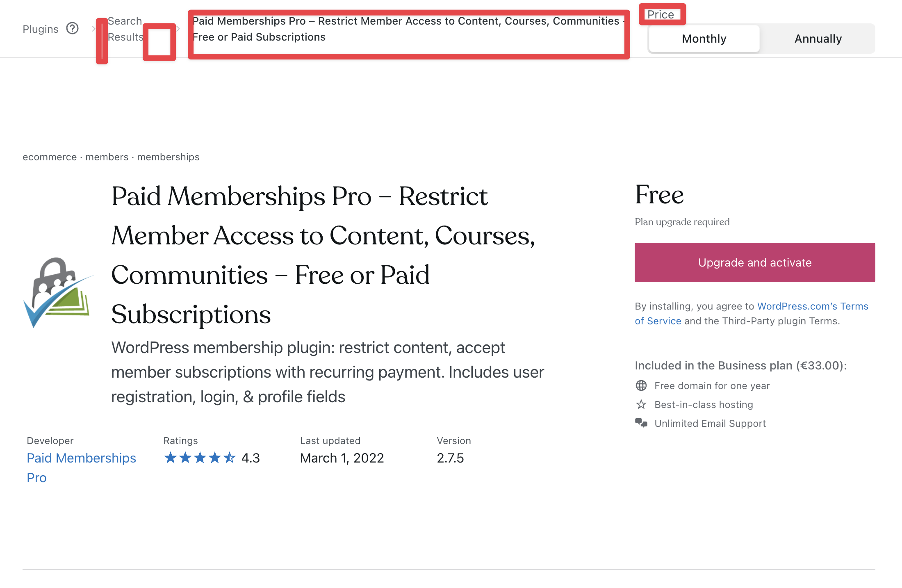Switch pricing to Annually

coord(818,39)
